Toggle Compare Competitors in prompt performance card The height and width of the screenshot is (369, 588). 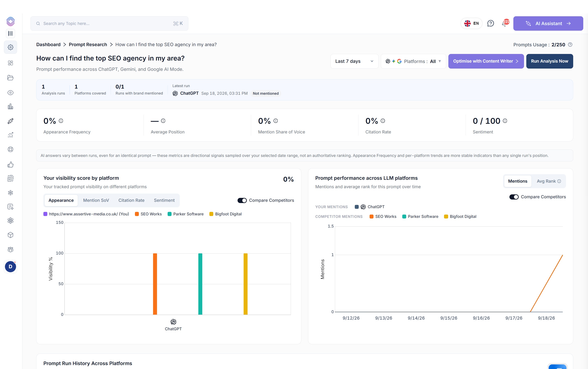coord(514,197)
